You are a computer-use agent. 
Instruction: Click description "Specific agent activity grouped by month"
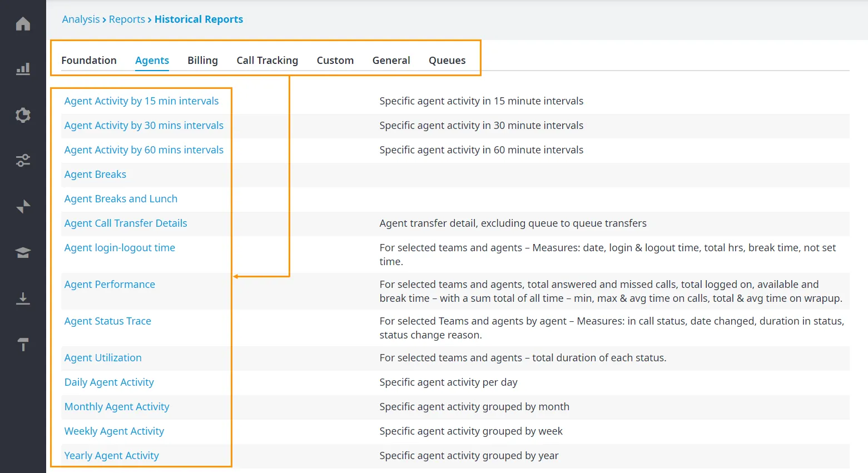point(474,407)
